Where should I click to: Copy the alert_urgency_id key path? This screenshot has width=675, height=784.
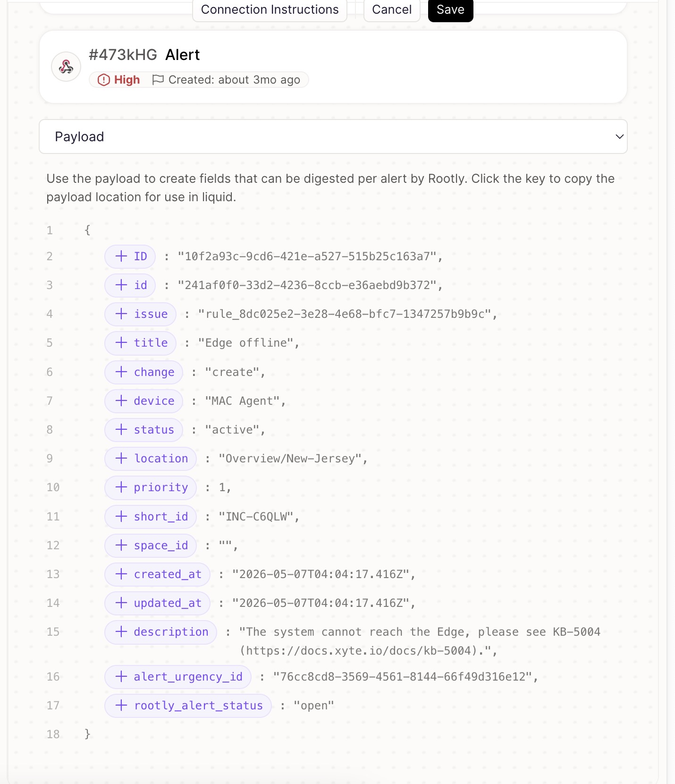[178, 676]
